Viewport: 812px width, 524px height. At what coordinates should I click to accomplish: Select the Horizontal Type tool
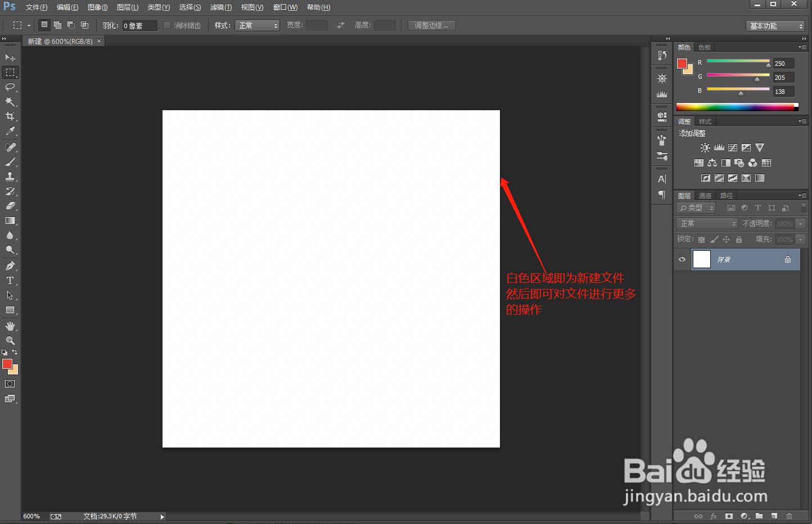[x=10, y=281]
